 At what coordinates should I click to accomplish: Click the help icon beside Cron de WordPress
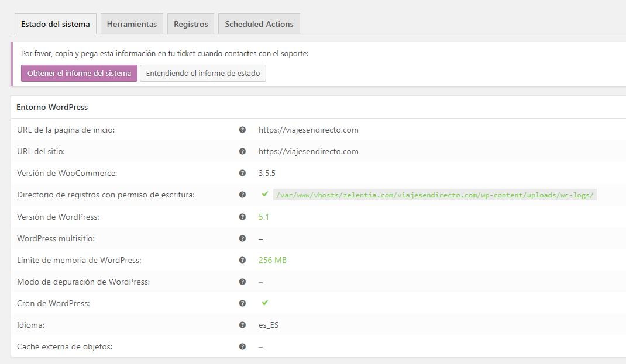(x=243, y=303)
